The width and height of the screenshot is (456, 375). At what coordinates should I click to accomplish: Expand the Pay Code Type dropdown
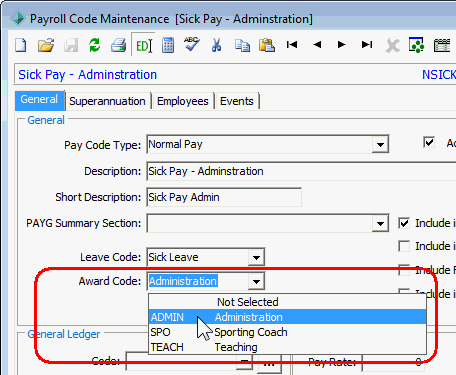pos(380,145)
